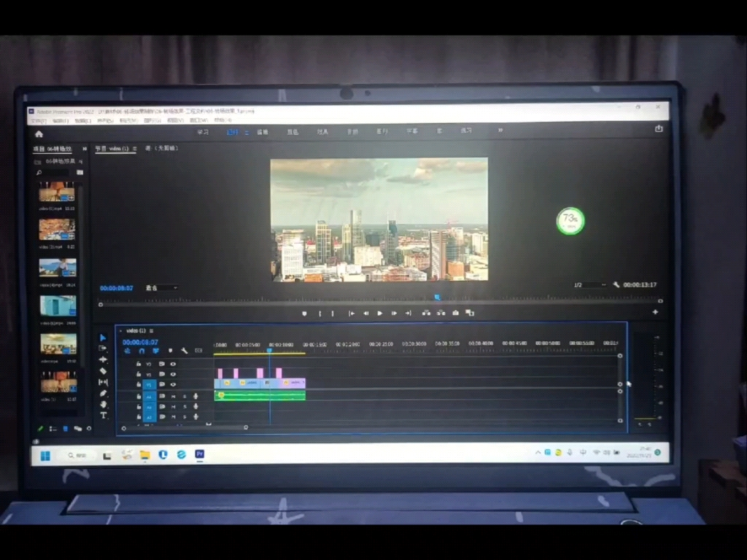Screen dimensions: 747x560
Task: Select the Pen tool in the timeline toolbar
Action: (x=104, y=394)
